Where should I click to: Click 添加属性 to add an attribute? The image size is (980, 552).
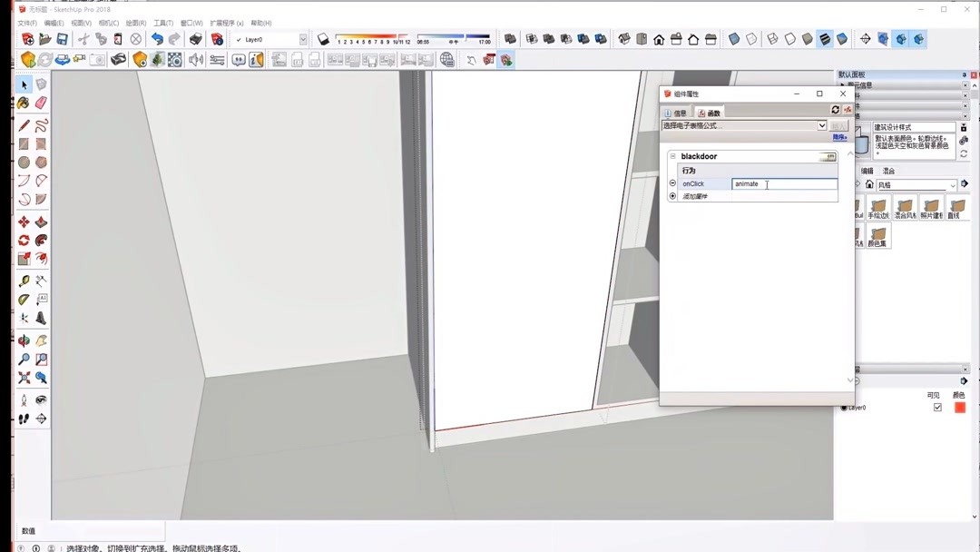tap(695, 195)
